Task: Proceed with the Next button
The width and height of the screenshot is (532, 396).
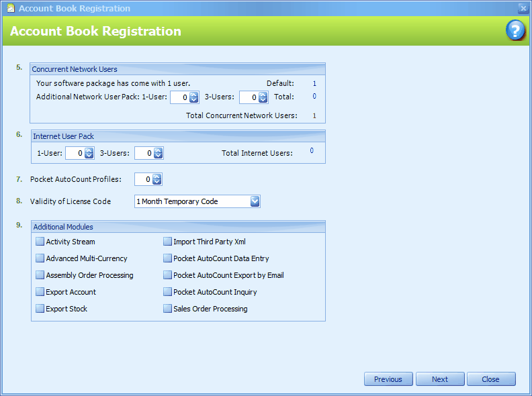Action: pos(440,379)
